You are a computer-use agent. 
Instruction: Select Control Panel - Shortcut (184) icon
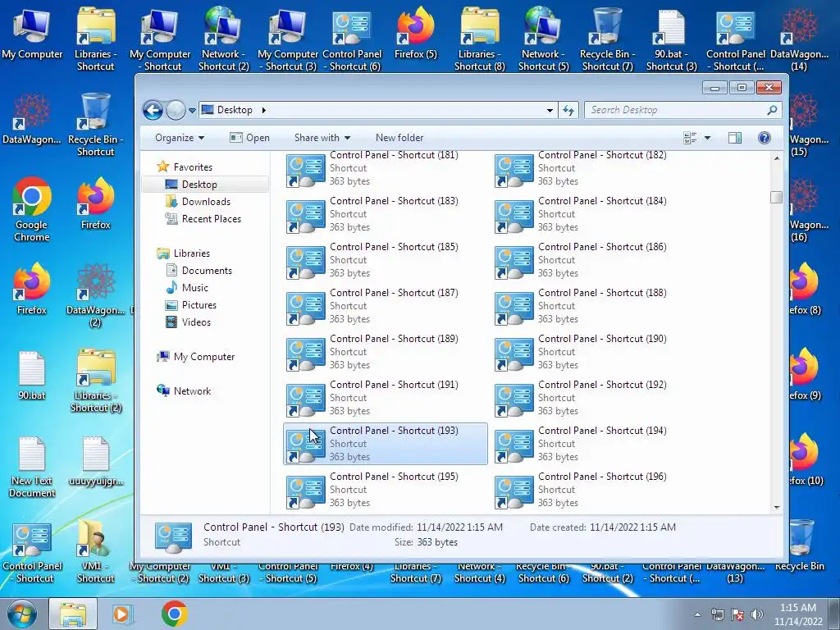coord(514,216)
